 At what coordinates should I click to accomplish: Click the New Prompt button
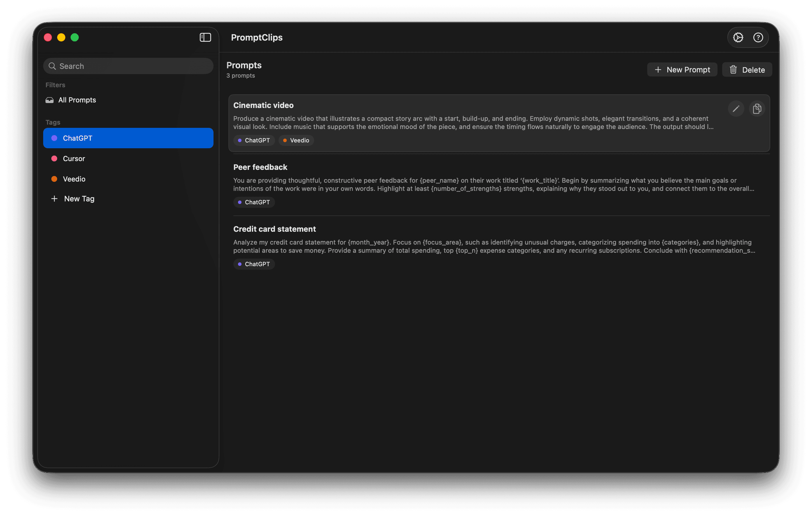coord(682,70)
